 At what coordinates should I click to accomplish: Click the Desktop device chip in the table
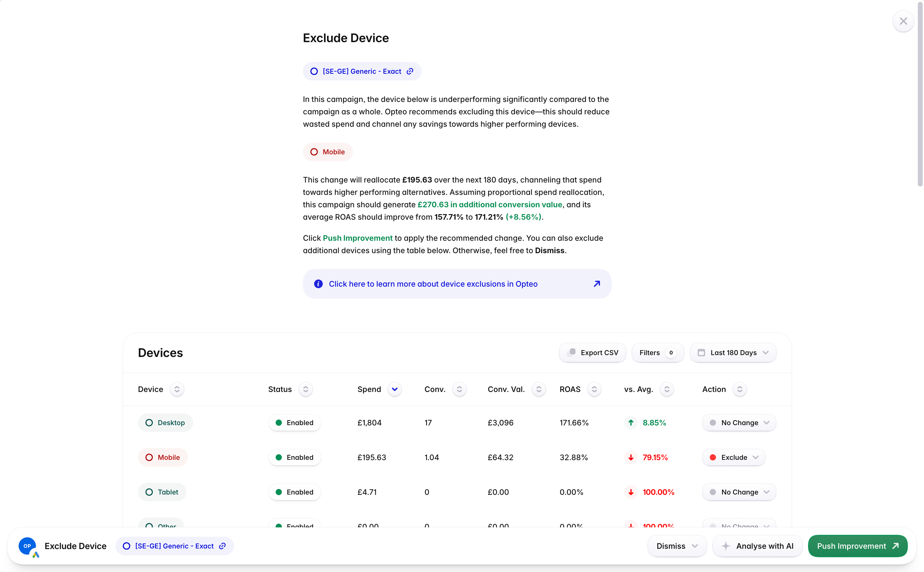pos(165,423)
